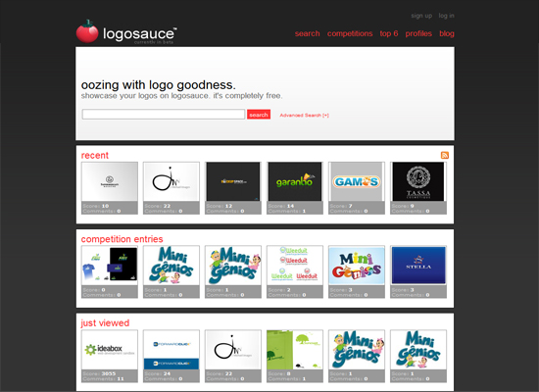Click 'Comments: 11' under ideabox logo
The width and height of the screenshot is (539, 392).
[103, 378]
